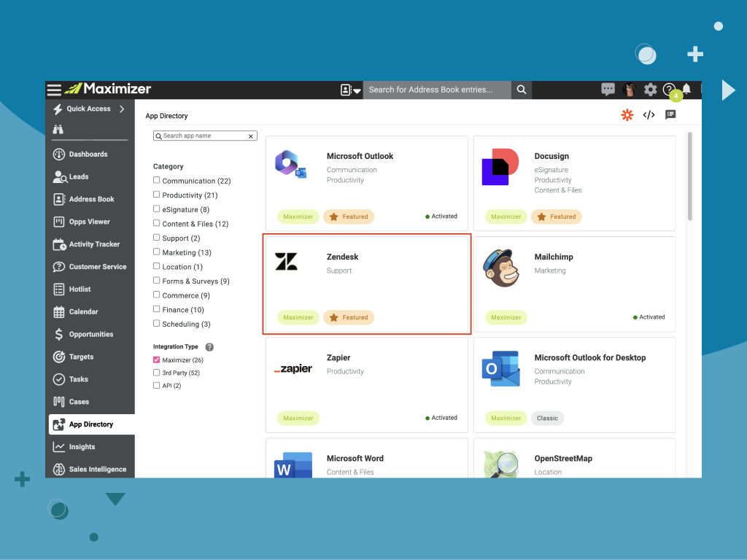
Task: Click the orange Zapier asterisk icon
Action: coord(627,114)
